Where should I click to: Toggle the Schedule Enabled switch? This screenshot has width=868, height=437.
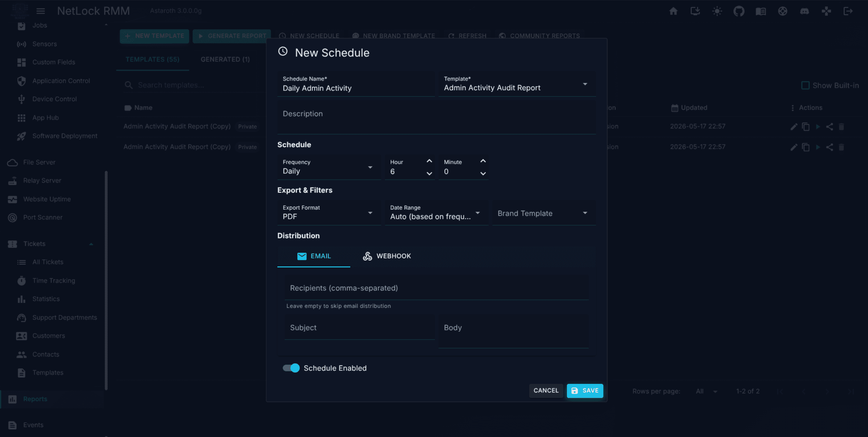click(291, 368)
